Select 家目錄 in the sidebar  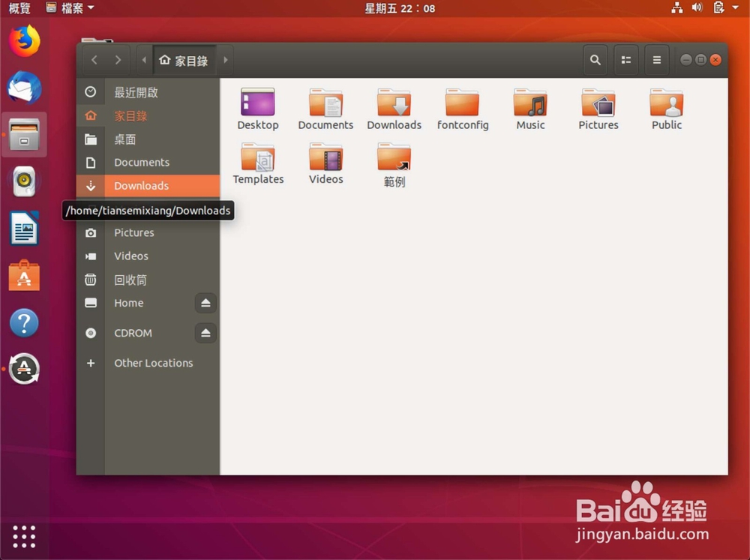[148, 115]
